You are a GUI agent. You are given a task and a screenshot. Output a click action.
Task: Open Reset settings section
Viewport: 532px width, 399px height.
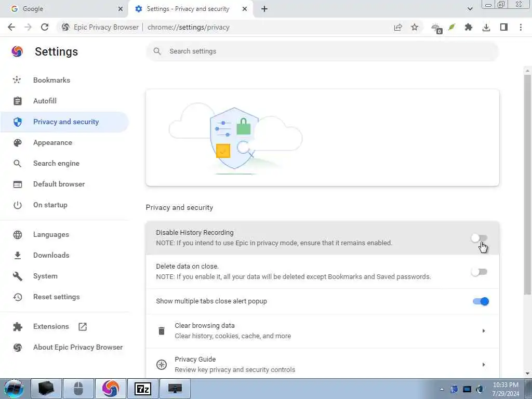click(x=64, y=297)
